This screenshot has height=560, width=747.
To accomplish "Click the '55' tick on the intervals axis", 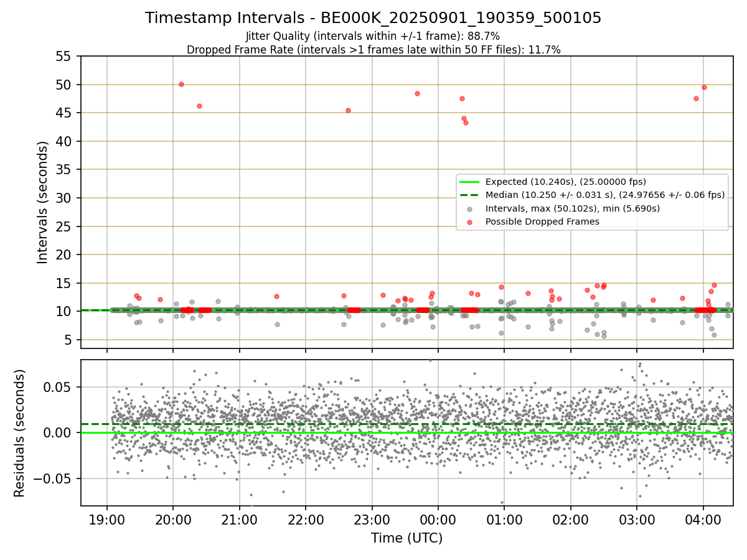I will tap(64, 56).
